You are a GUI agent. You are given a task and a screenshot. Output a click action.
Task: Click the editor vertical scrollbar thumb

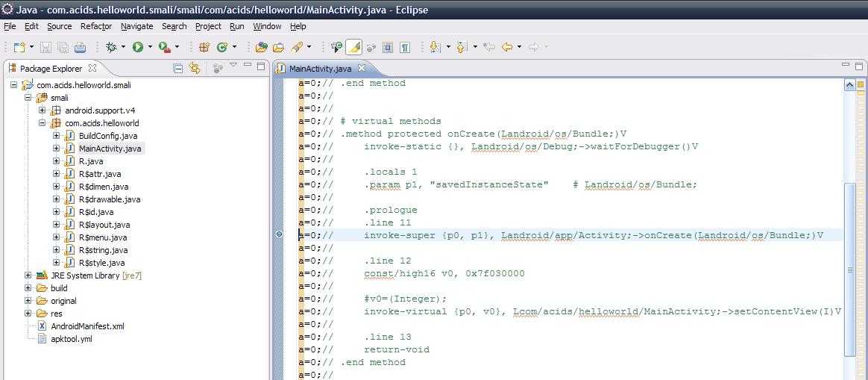(x=850, y=270)
